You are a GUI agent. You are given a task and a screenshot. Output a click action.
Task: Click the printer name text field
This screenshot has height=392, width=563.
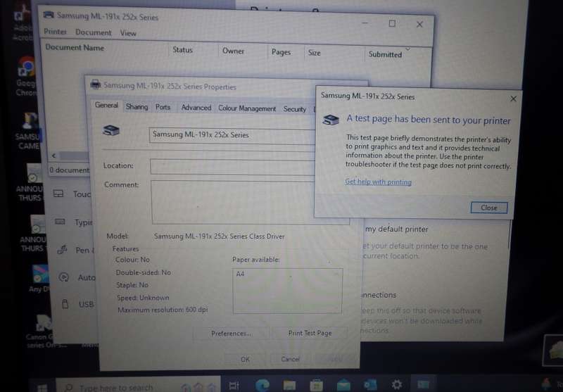[232, 136]
